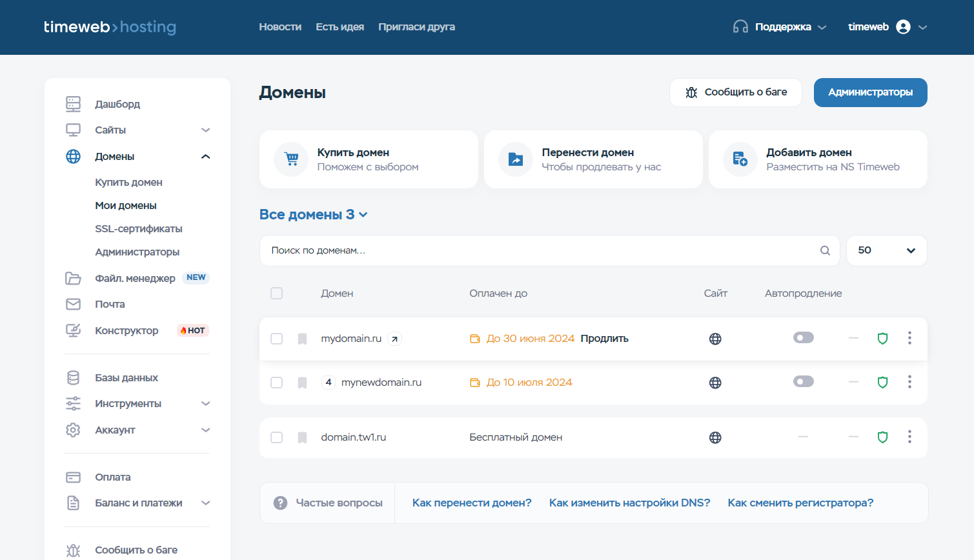Click the shopping cart icon on Купить домен card

[292, 159]
